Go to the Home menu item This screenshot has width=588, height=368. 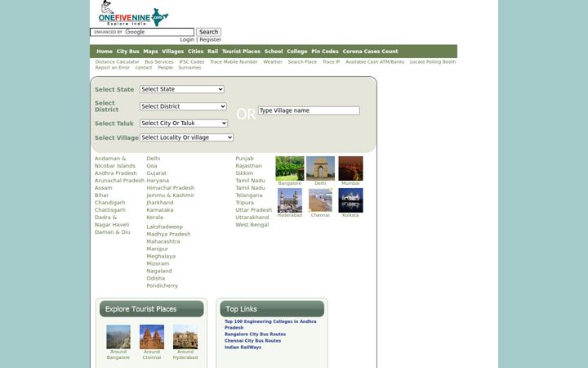(105, 52)
